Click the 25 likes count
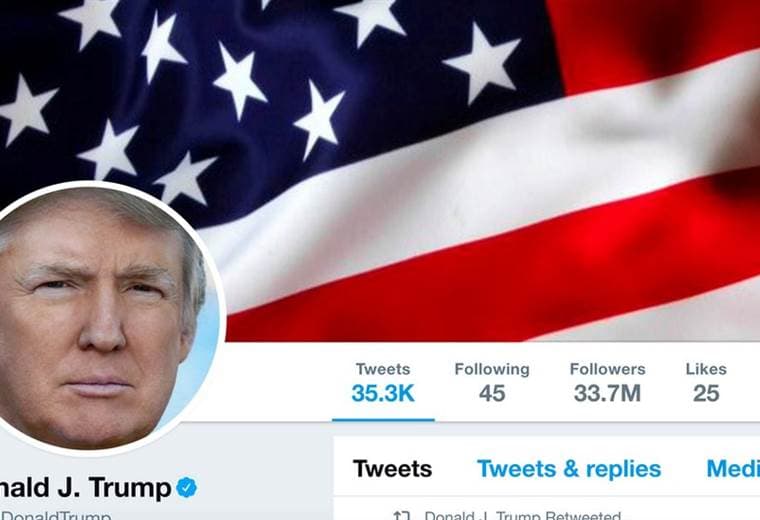760x520 pixels. click(x=706, y=393)
